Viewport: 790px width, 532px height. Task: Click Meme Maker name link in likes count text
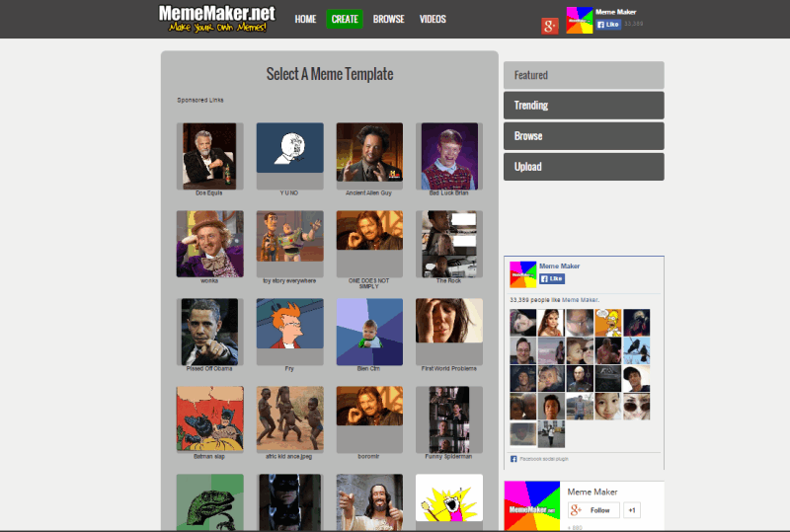(580, 300)
